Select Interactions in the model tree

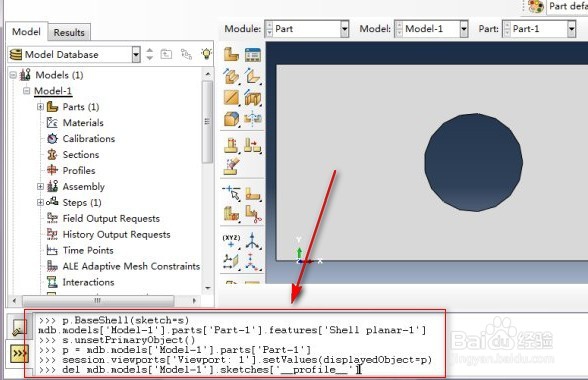(88, 282)
